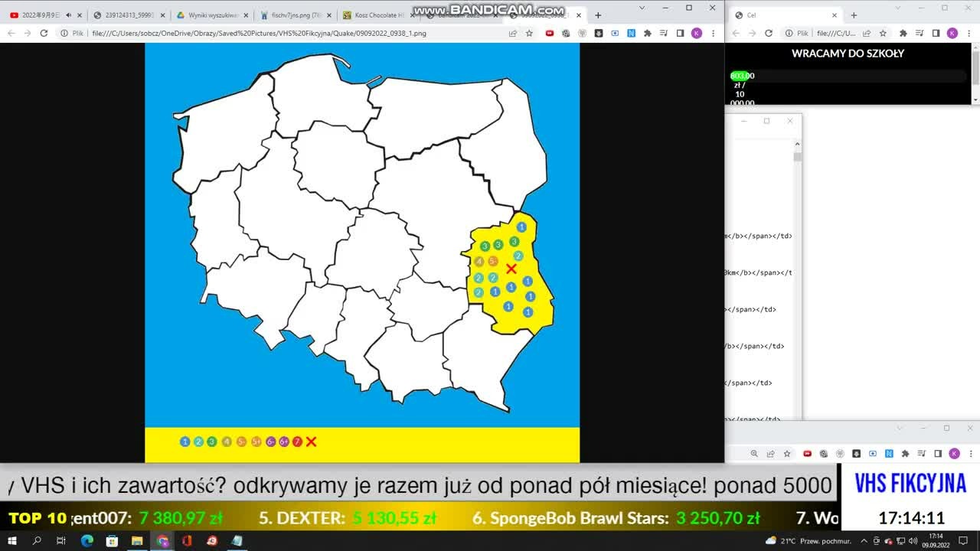Reload the map image page

click(x=44, y=33)
